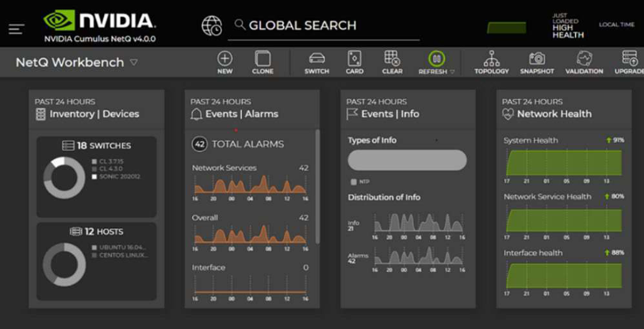Viewport: 644px width, 329px height.
Task: Click the 42 total alarms badge
Action: pyautogui.click(x=199, y=144)
